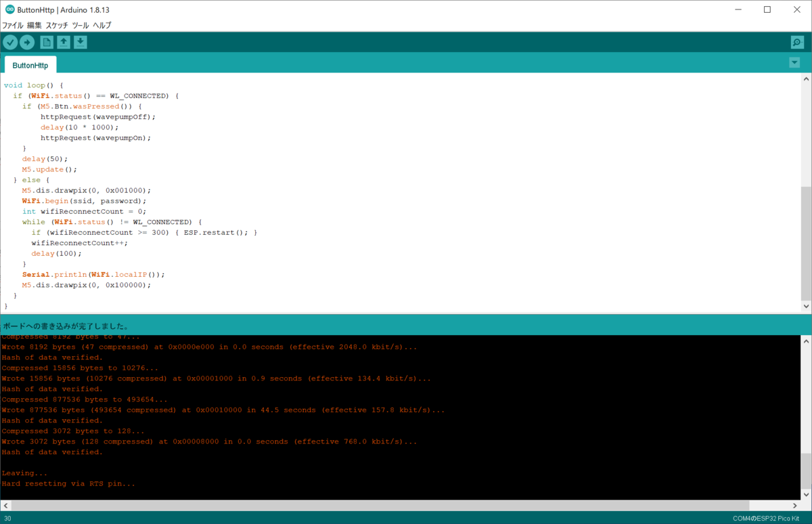Click 'Compressed 3072 bytes to 128...' line

(73, 431)
